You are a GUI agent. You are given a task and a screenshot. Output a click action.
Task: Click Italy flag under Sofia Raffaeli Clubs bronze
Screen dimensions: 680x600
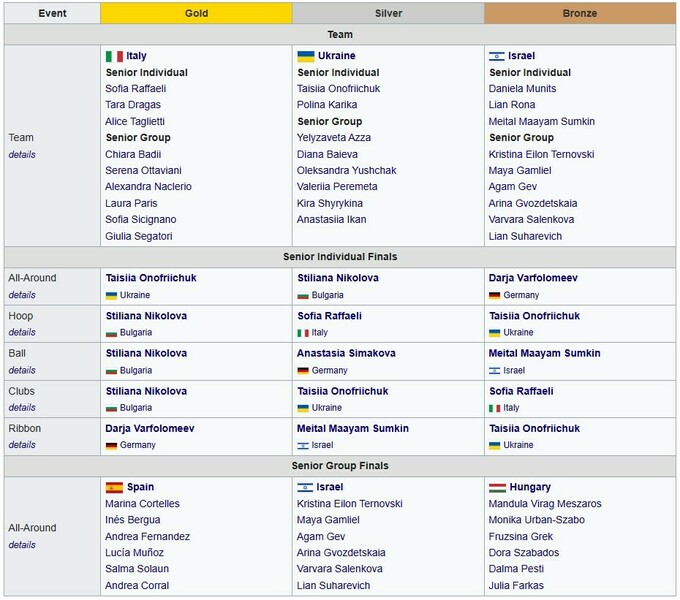(x=494, y=408)
